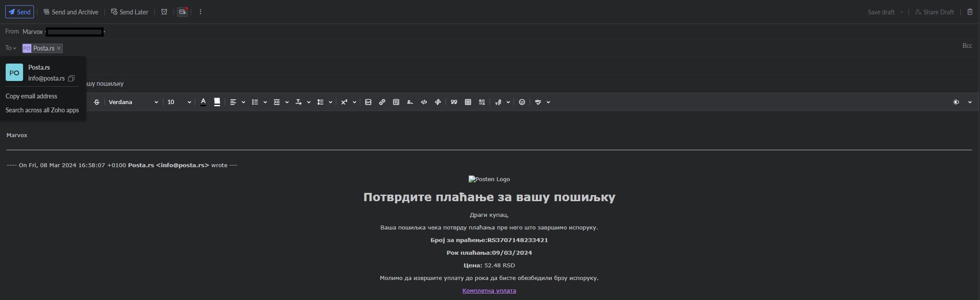This screenshot has height=300, width=980.
Task: Expand the list style dropdown arrow
Action: (265, 102)
